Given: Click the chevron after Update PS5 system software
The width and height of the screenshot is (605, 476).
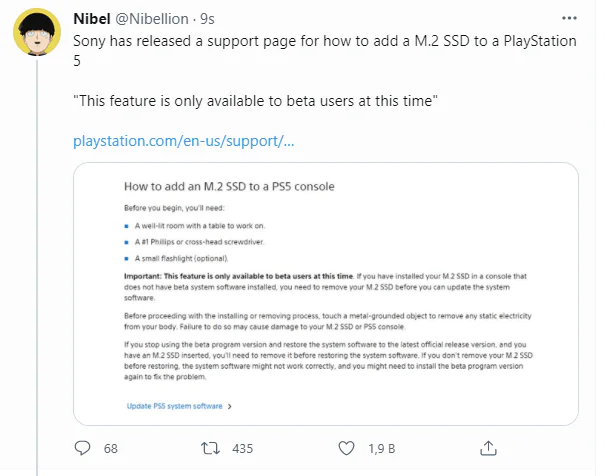Looking at the screenshot, I should (230, 406).
